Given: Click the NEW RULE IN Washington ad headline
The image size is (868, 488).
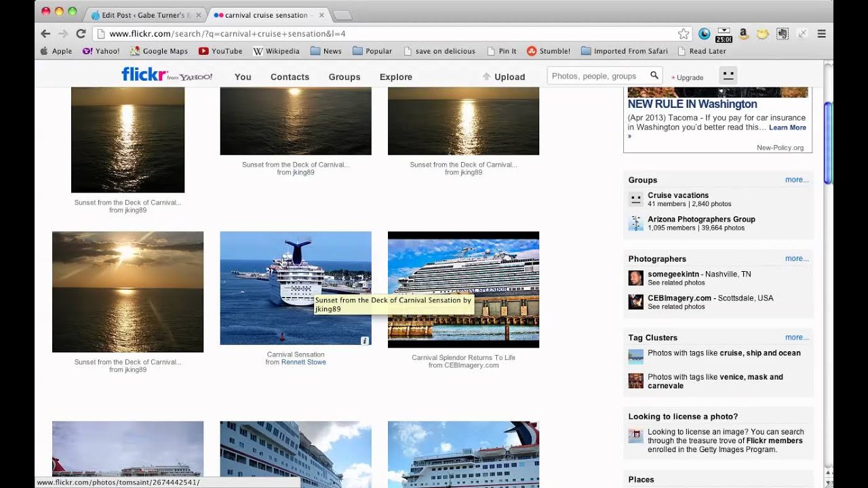Looking at the screenshot, I should (692, 104).
